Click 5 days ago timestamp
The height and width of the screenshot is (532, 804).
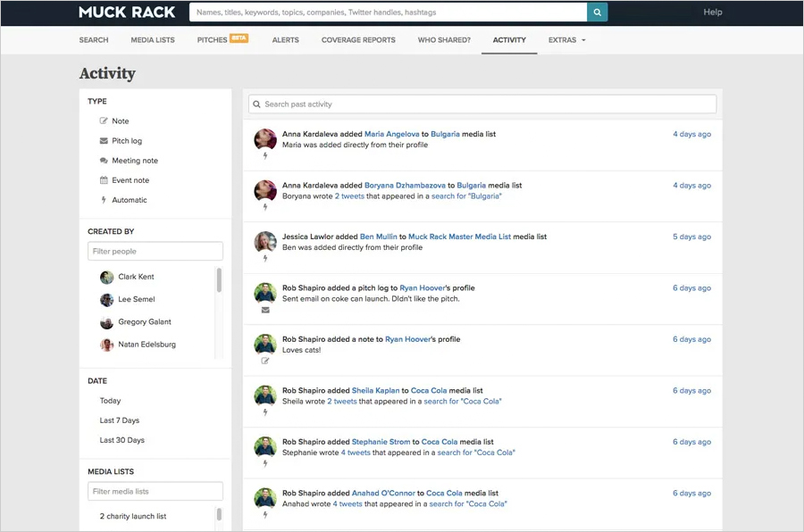[691, 237]
